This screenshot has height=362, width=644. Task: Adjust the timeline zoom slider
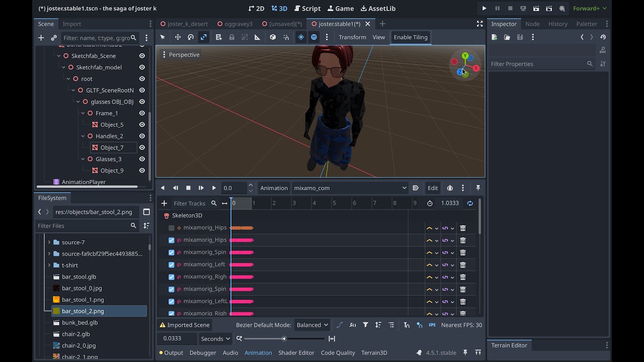coord(284,339)
